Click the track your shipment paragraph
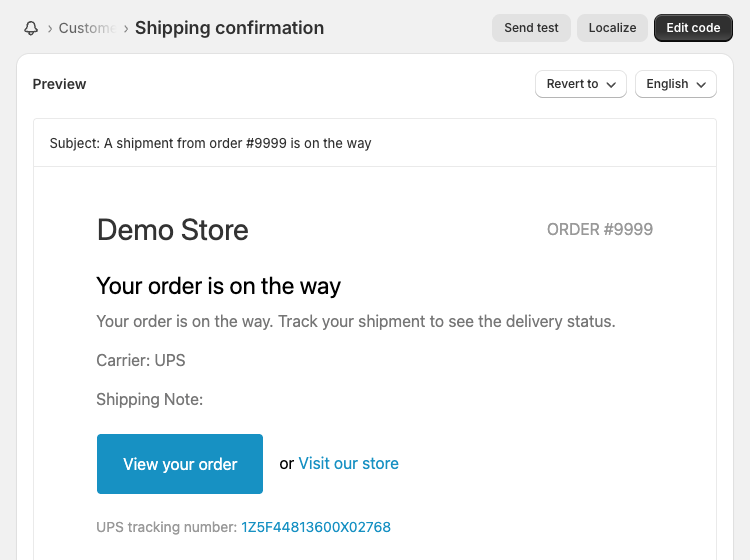The width and height of the screenshot is (750, 560). 355,322
